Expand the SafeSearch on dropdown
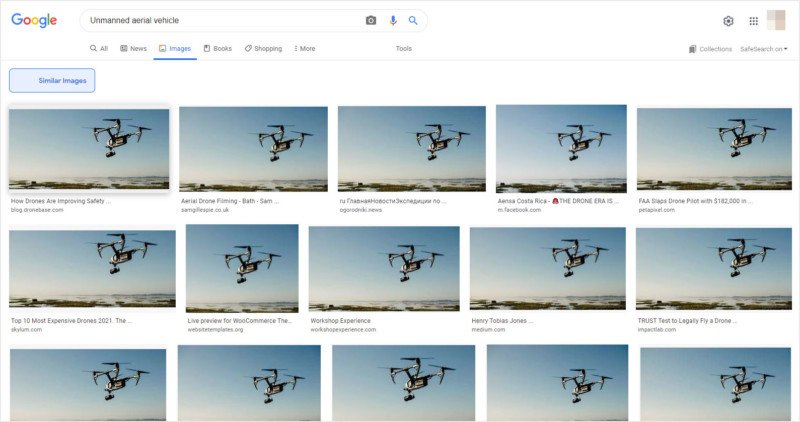This screenshot has height=422, width=800. (x=763, y=49)
